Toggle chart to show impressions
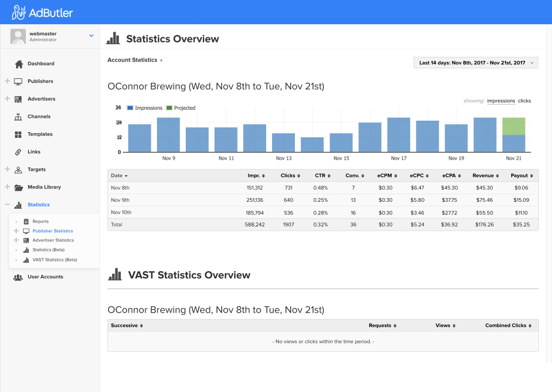The height and width of the screenshot is (392, 552). (x=500, y=101)
